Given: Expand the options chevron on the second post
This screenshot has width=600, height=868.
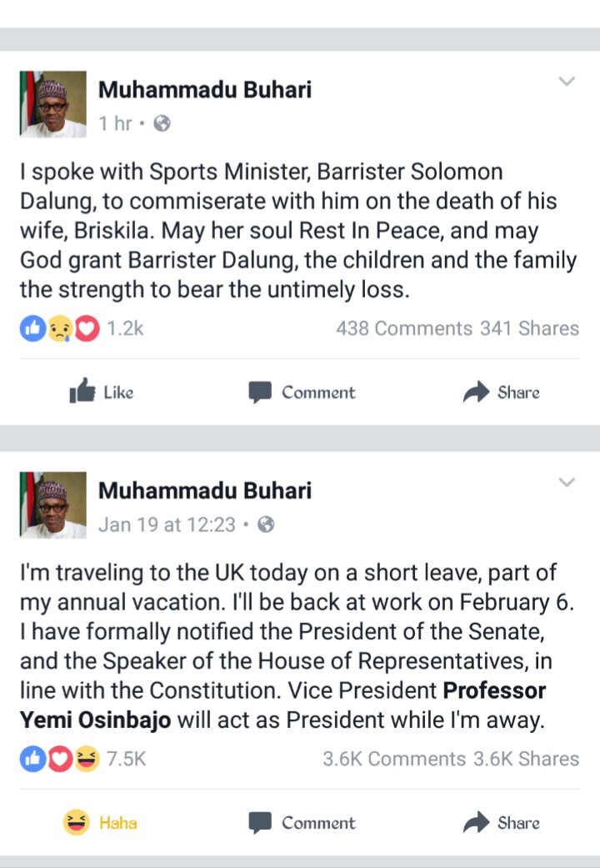Looking at the screenshot, I should (567, 483).
